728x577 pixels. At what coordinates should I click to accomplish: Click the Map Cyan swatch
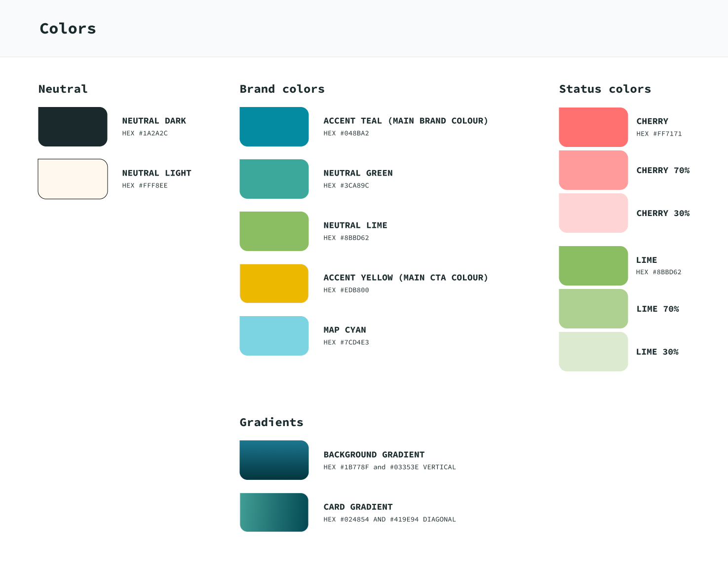pos(274,336)
